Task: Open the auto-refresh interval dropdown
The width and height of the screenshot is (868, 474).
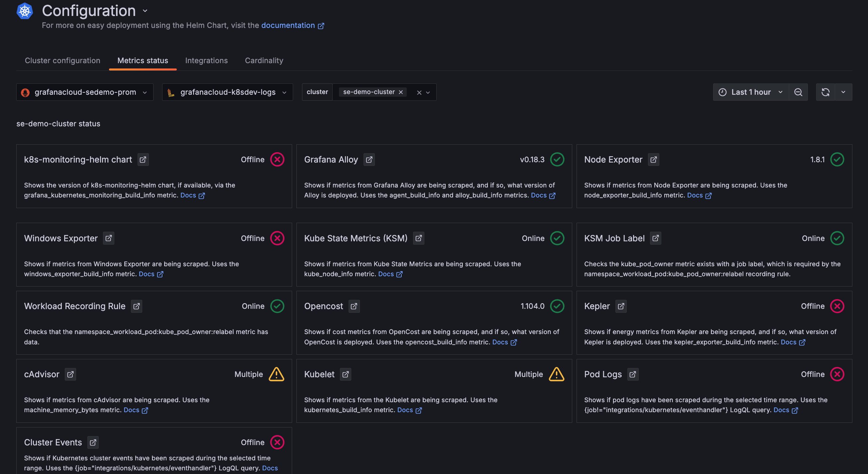Action: tap(843, 92)
